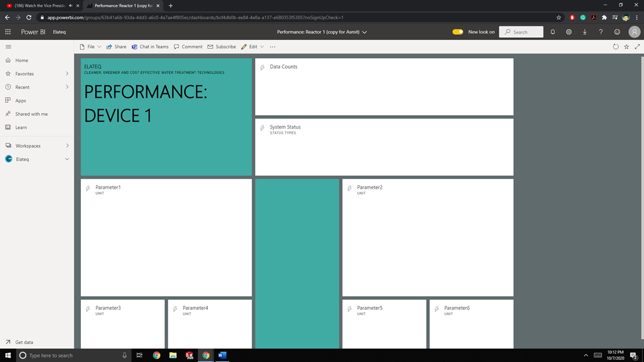
Task: Close the YouTube browser tab
Action: pos(78,6)
